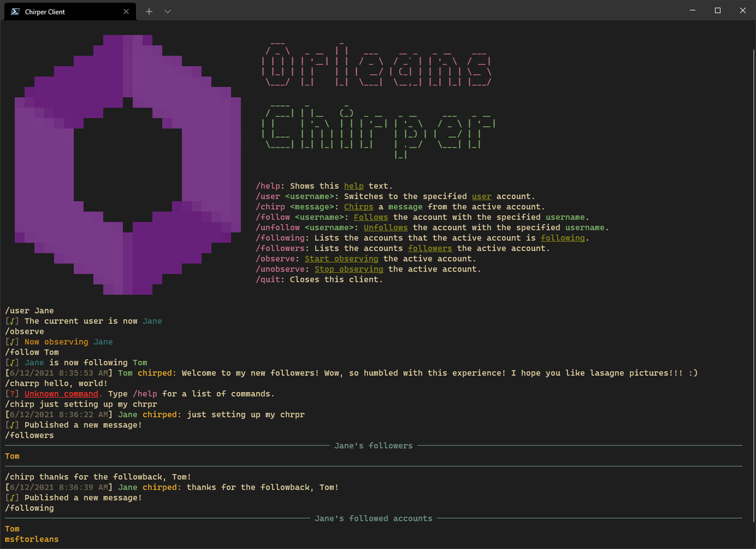Click the "Jane's followers" header
Viewport: 756px width, 549px height.
tap(374, 446)
